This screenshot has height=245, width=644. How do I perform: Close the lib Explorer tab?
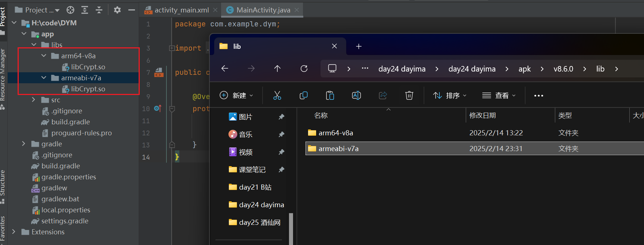tap(334, 46)
